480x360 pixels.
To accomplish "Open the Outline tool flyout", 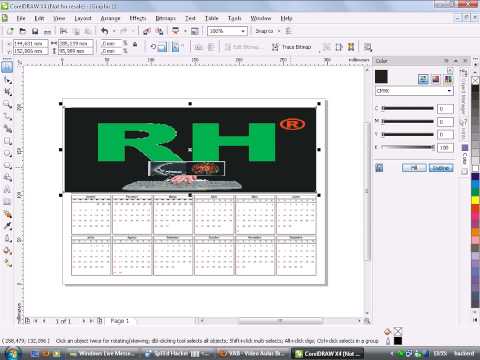I will click(x=7, y=238).
